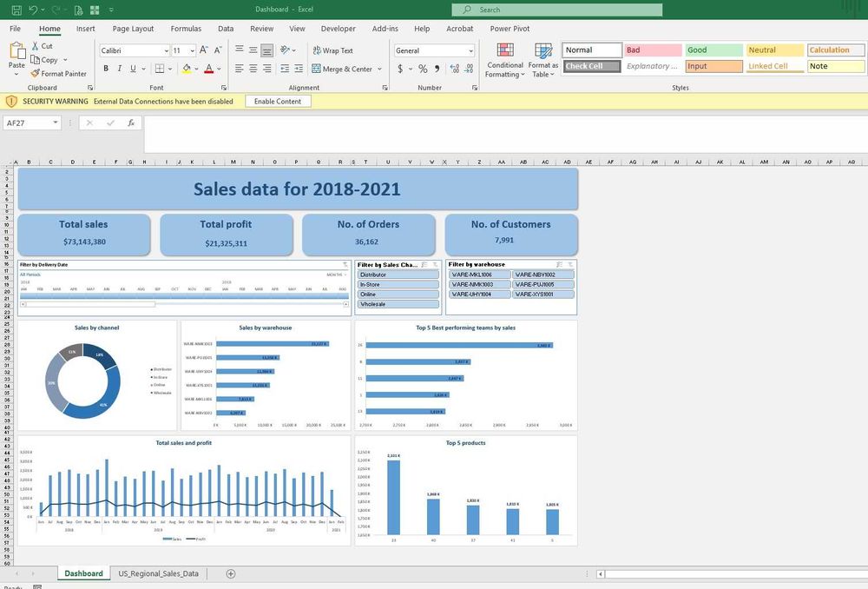Toggle Underline formatting
The height and width of the screenshot is (589, 868).
coord(133,69)
